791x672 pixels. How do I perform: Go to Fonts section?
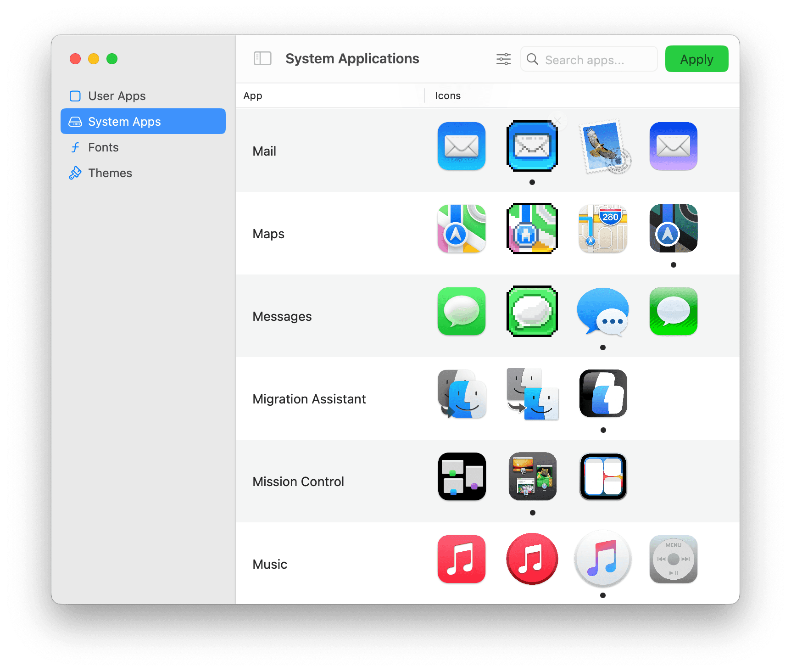click(x=143, y=147)
